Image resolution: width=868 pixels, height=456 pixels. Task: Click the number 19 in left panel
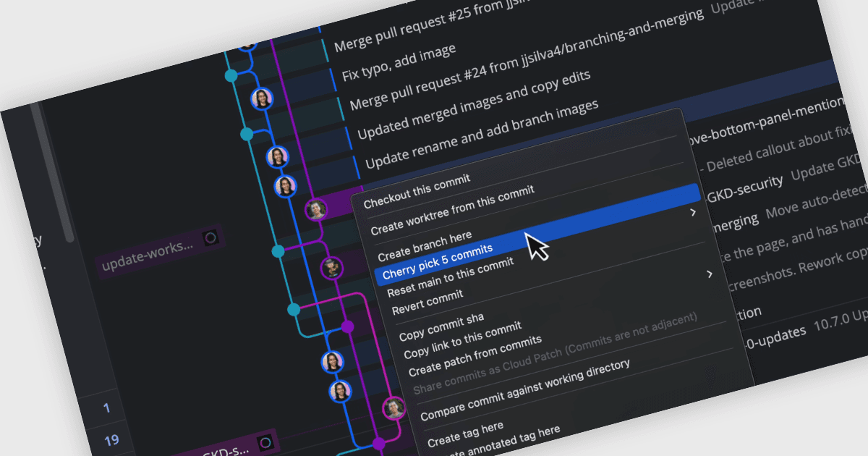click(111, 440)
